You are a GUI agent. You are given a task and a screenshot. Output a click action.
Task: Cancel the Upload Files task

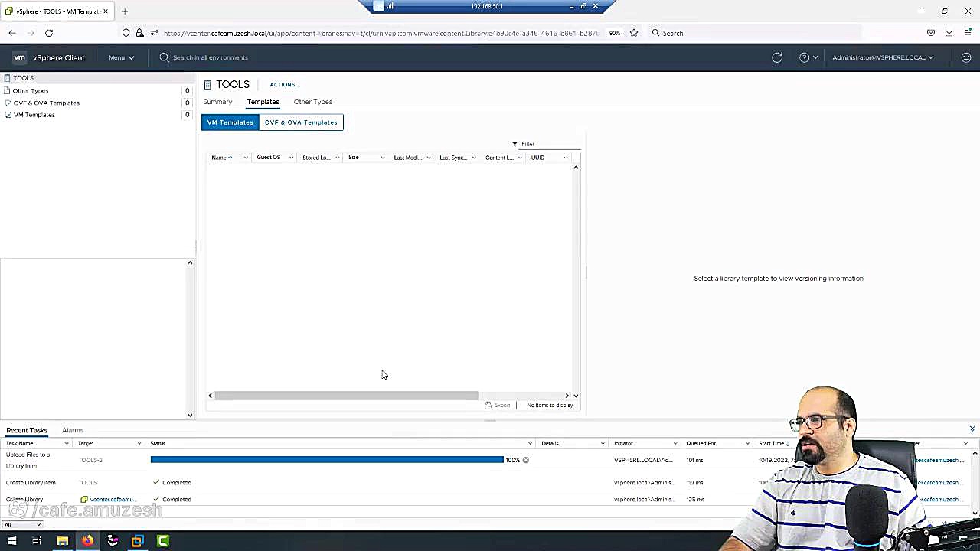tap(525, 460)
